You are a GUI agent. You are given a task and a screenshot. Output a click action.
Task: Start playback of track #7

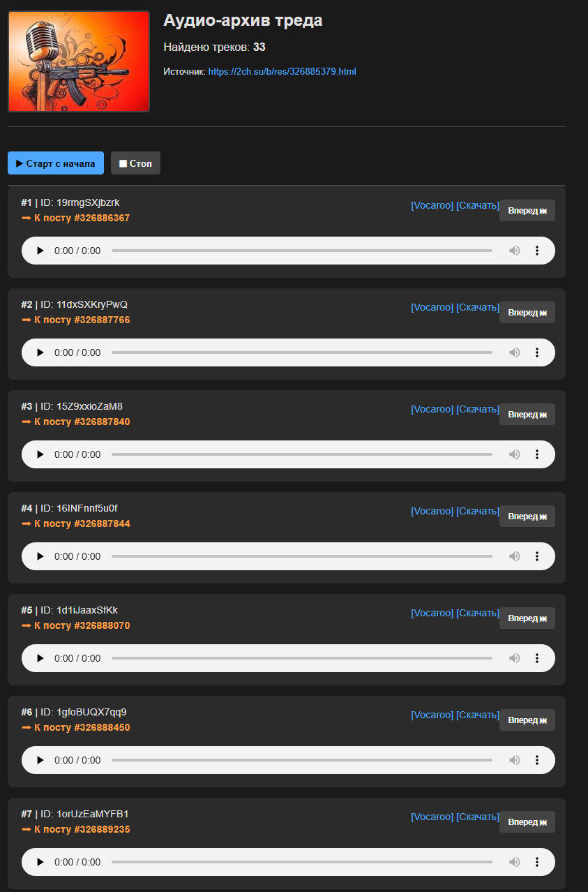40,862
